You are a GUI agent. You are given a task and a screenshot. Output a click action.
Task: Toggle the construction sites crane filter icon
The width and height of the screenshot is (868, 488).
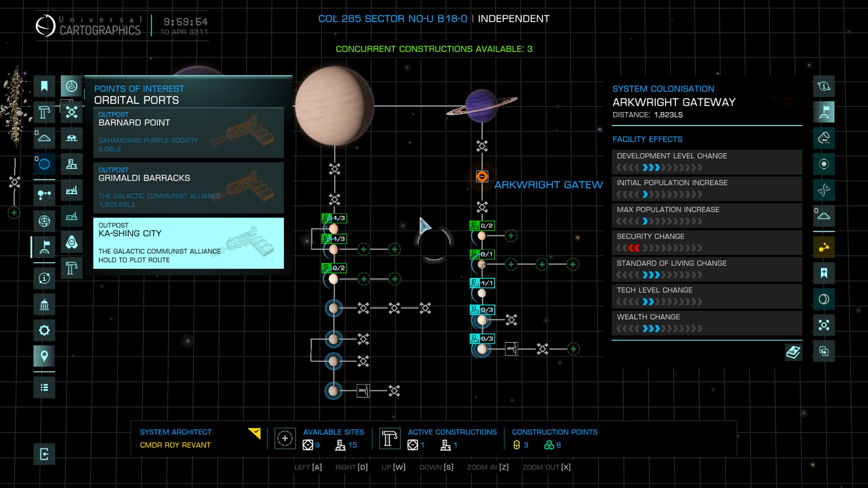71,268
